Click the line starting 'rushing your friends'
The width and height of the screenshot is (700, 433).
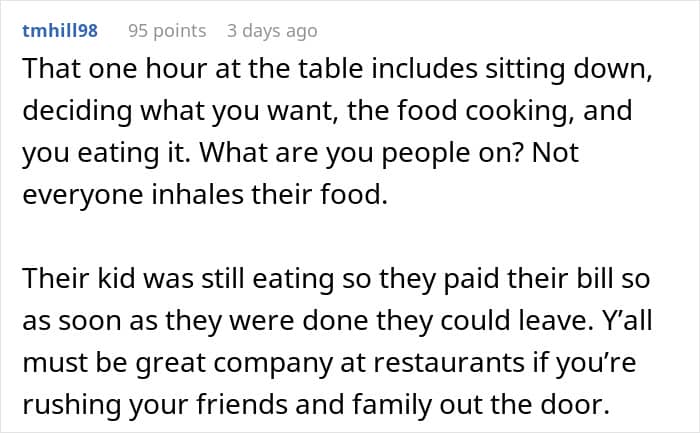coord(316,404)
